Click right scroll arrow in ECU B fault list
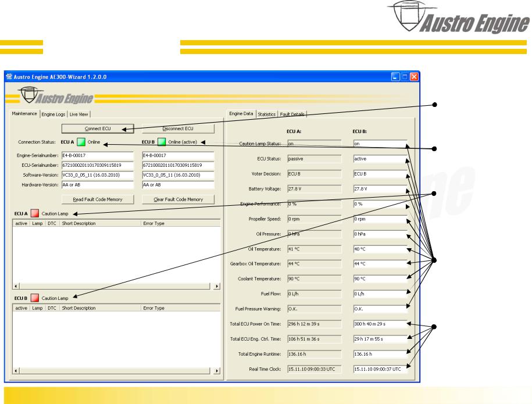 [x=217, y=371]
